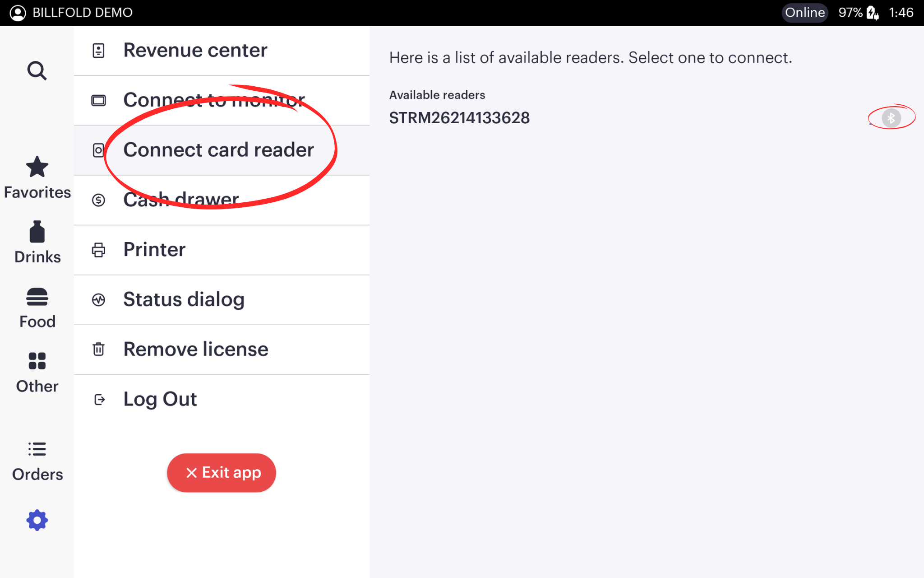This screenshot has width=924, height=578.
Task: Select the Food burger icon
Action: tap(37, 297)
